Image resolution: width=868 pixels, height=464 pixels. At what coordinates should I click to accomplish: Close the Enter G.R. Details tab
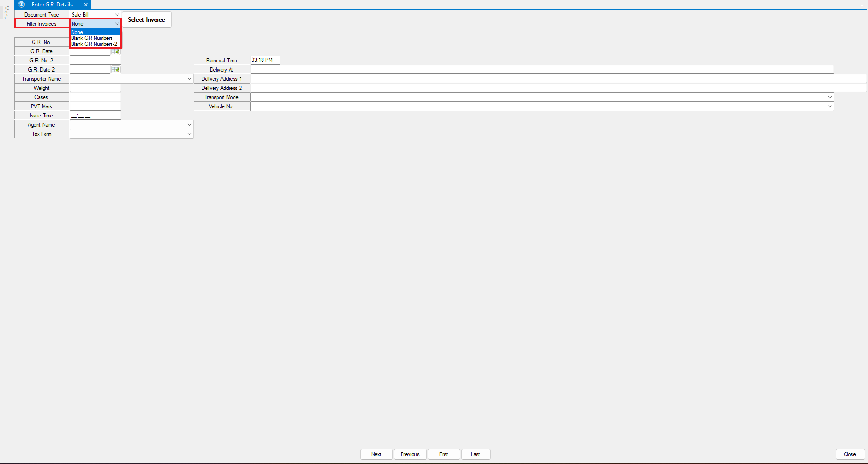[86, 5]
